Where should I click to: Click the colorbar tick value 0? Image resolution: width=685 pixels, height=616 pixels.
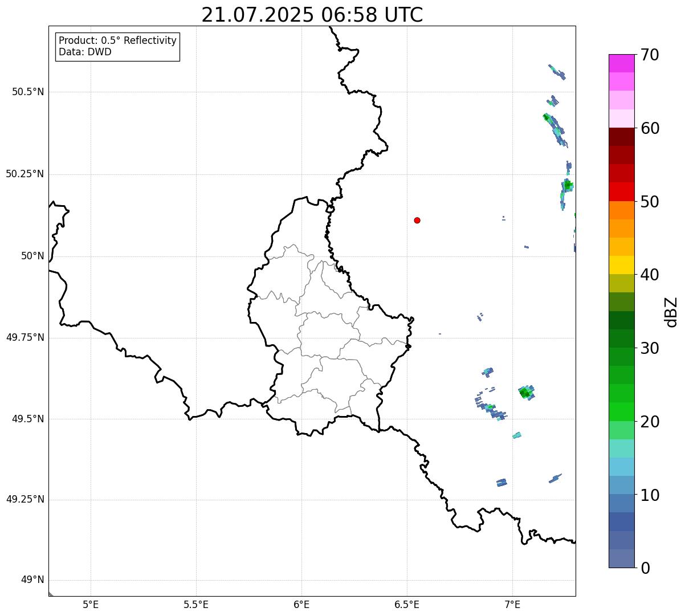coord(645,568)
